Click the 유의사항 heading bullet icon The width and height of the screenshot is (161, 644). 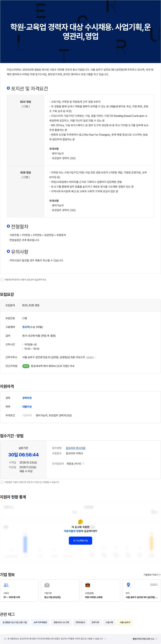click(8, 251)
